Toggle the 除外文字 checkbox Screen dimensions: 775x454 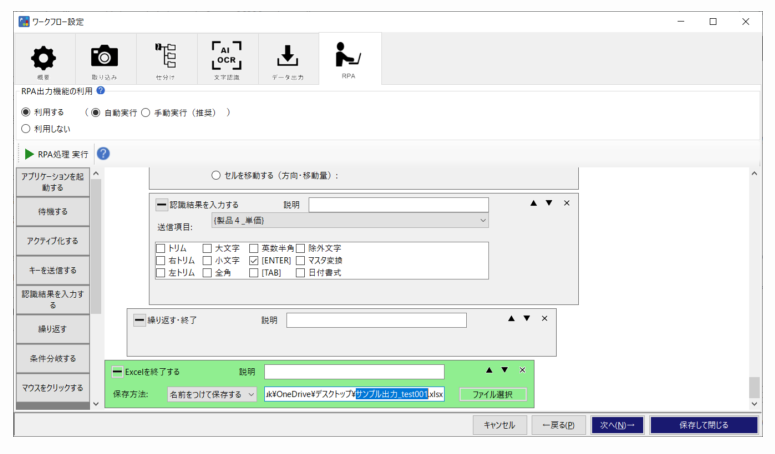[300, 248]
